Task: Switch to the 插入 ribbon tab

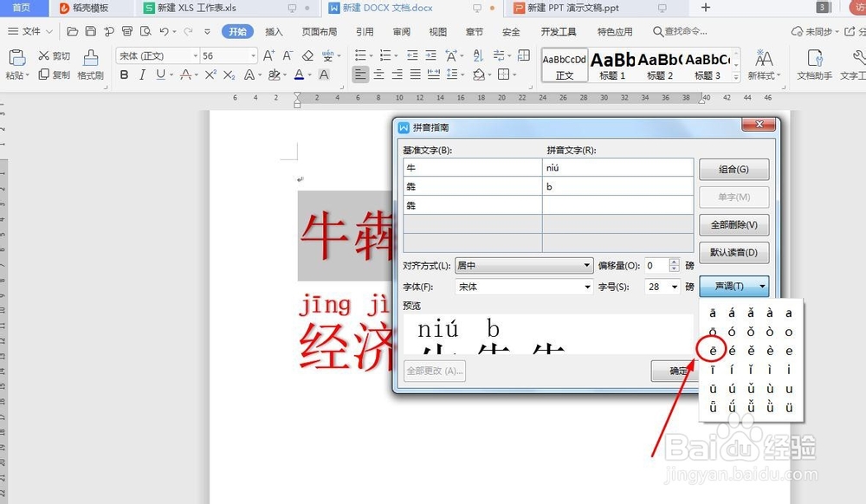Action: [274, 31]
